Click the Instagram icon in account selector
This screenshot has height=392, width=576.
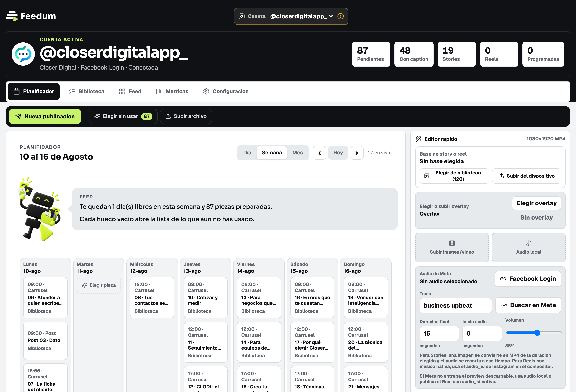241,16
